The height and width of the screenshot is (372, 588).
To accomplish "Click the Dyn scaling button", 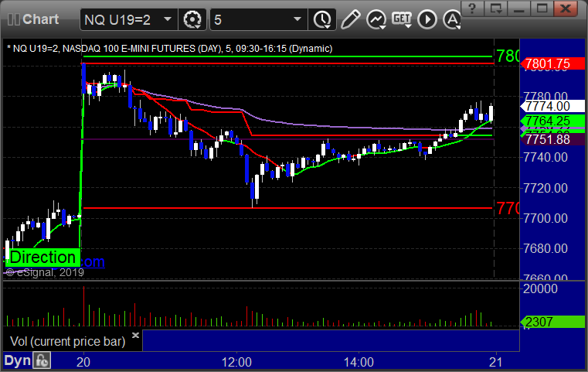I will [x=17, y=360].
